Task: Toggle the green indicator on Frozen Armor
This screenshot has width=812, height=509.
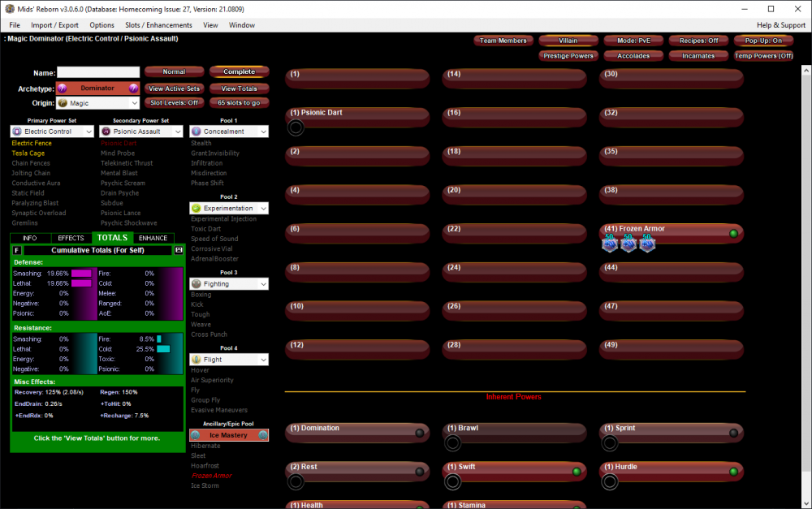Action: point(734,234)
